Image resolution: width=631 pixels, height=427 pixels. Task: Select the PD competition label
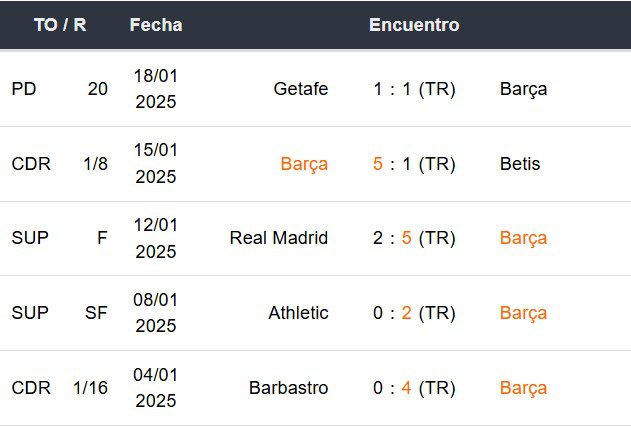click(x=24, y=89)
